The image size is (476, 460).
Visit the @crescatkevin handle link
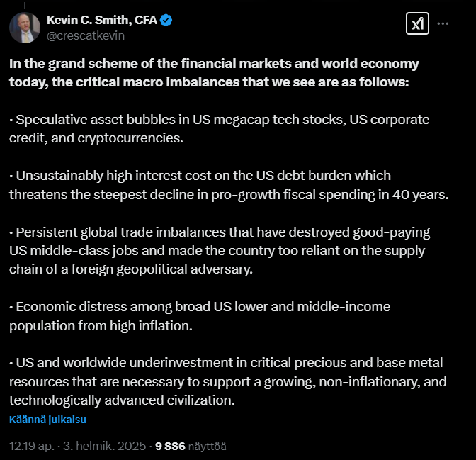point(86,36)
